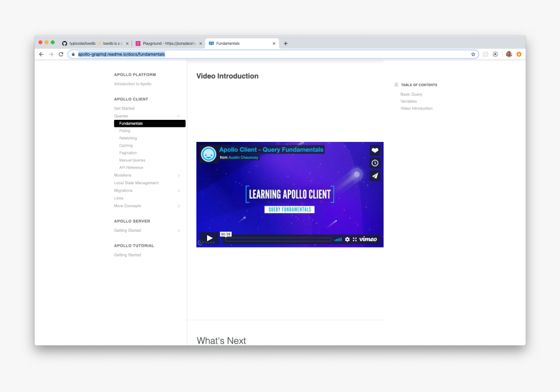Jump to Variables in contents
This screenshot has width=560, height=392.
[x=408, y=102]
